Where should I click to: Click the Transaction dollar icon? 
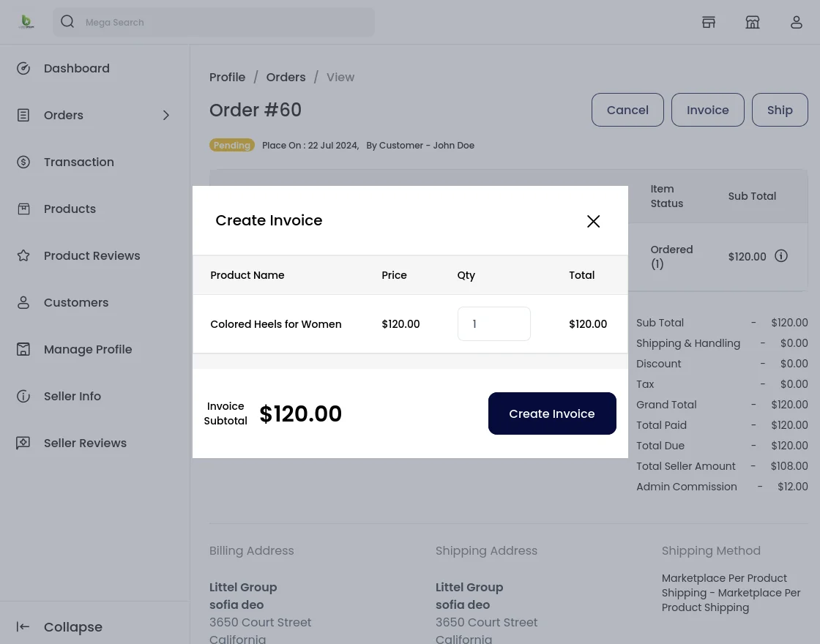pyautogui.click(x=23, y=162)
